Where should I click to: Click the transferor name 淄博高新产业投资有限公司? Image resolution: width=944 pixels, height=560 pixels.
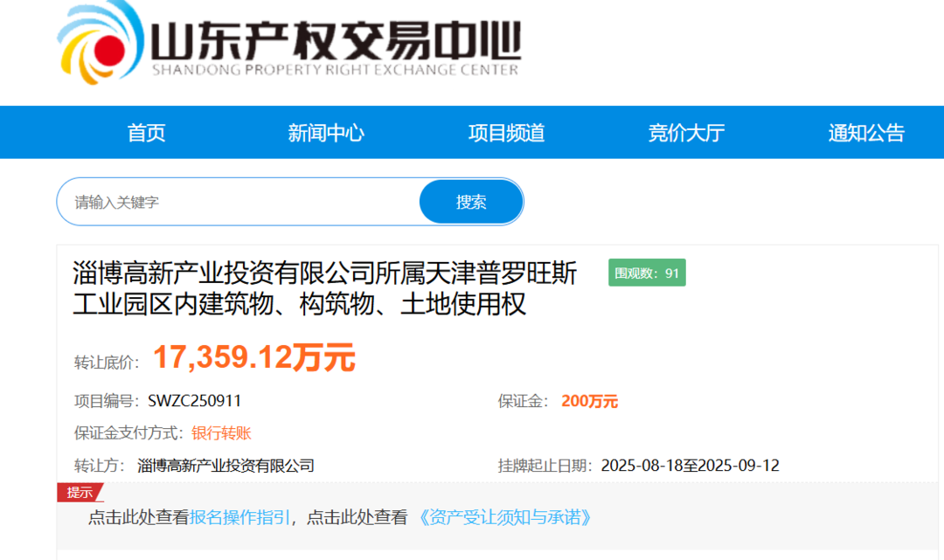[x=226, y=466]
